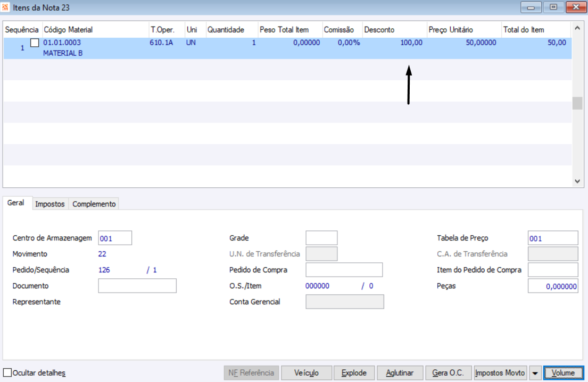
Task: Enable the Ocultar detalhes checkbox
Action: 7,372
